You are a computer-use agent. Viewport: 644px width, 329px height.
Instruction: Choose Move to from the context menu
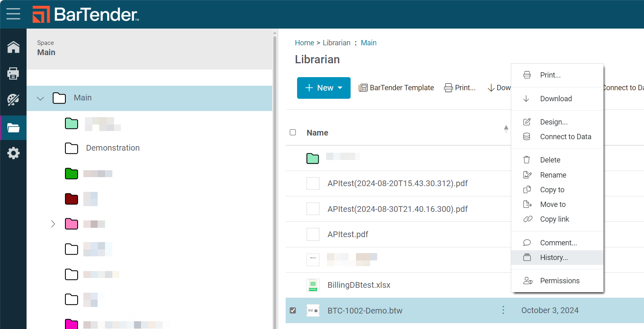557,205
